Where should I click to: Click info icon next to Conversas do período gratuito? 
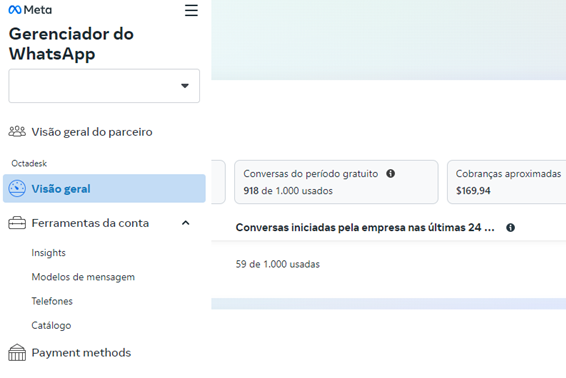click(391, 174)
